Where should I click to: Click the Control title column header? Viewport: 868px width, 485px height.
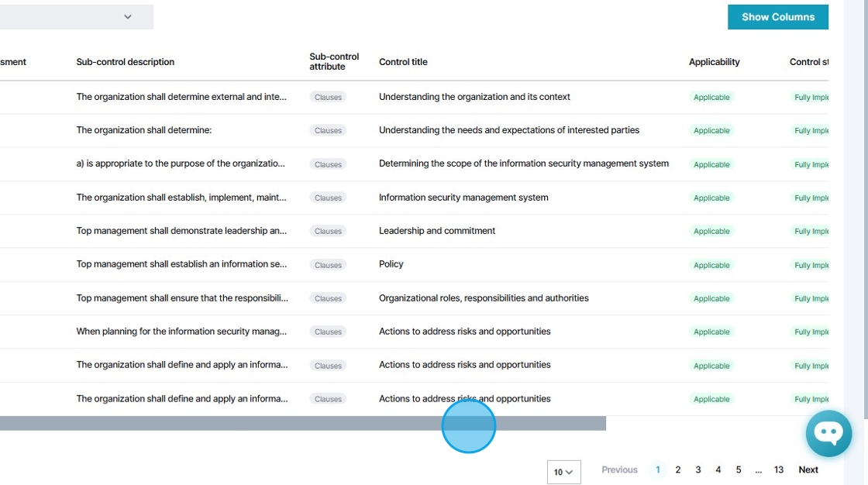(403, 62)
